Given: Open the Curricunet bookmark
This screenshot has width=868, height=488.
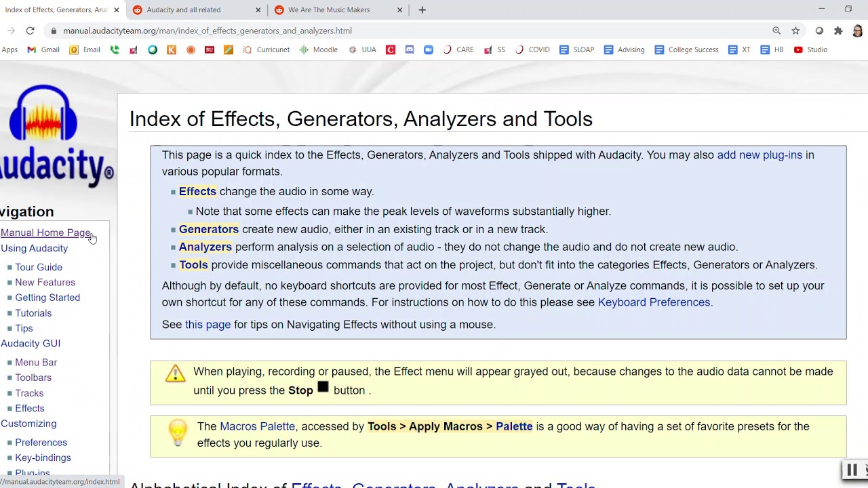Looking at the screenshot, I should (267, 49).
